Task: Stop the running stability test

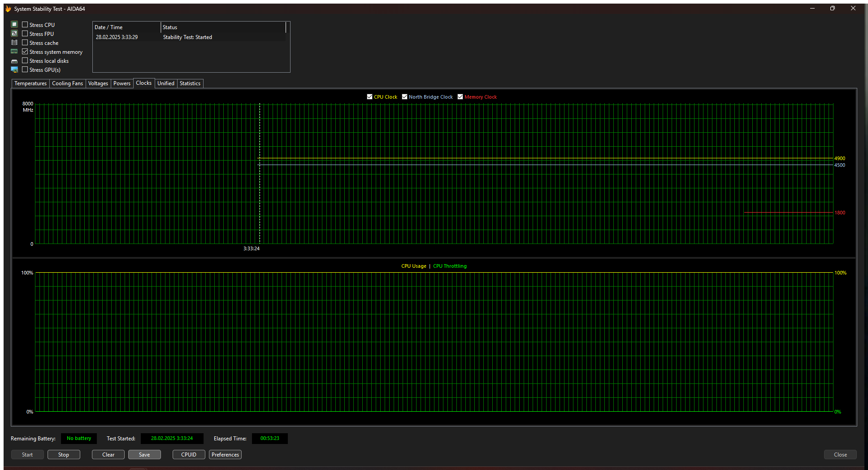Action: tap(64, 455)
